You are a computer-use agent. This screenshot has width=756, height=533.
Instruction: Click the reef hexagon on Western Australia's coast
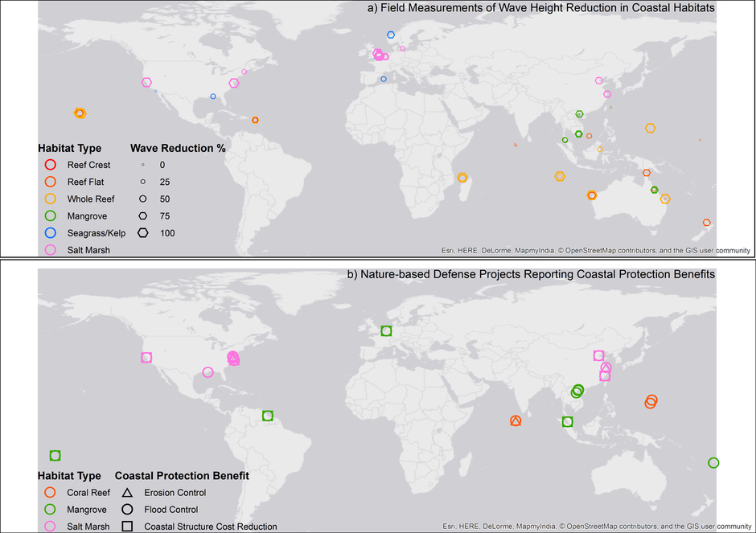[x=592, y=195]
